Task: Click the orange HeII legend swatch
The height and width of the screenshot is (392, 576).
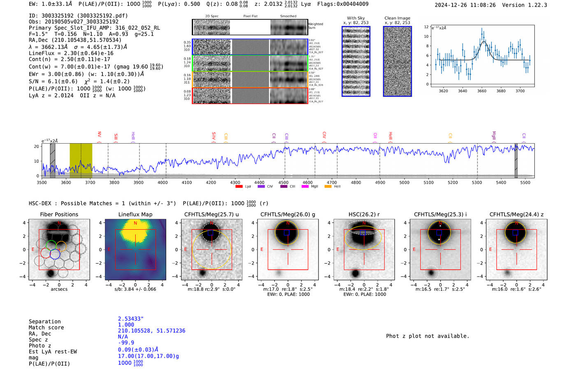Action: (x=328, y=186)
